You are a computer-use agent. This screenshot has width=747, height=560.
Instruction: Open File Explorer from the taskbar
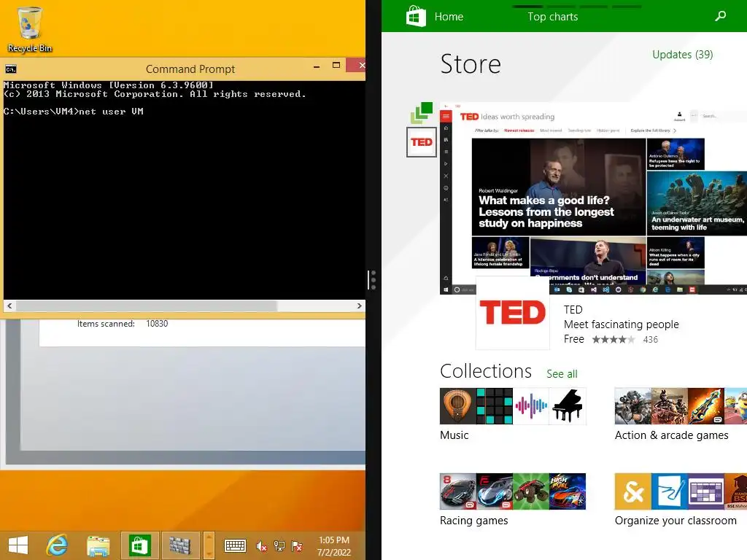coord(98,545)
